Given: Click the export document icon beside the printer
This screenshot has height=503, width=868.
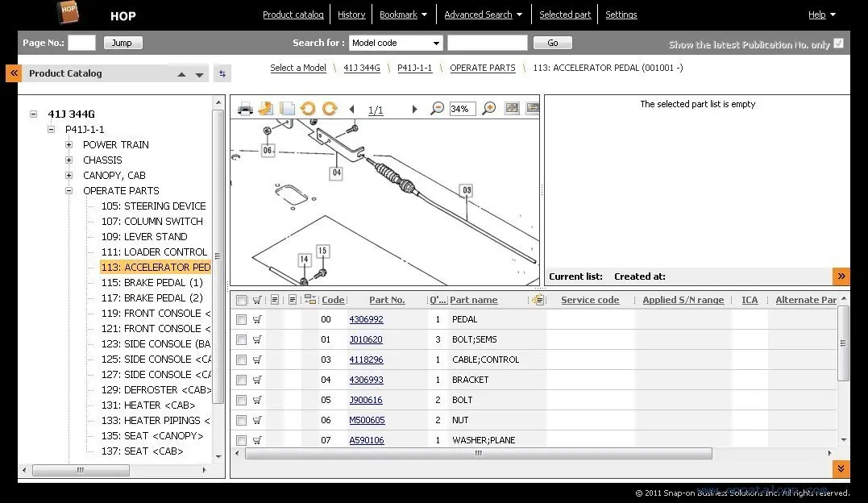Looking at the screenshot, I should point(266,109).
